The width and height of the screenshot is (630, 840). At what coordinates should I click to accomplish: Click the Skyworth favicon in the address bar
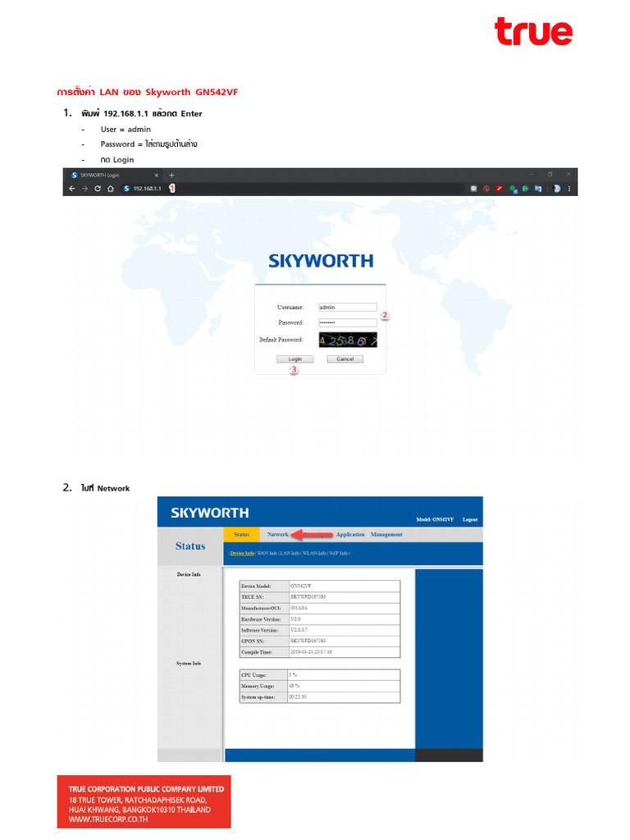126,189
